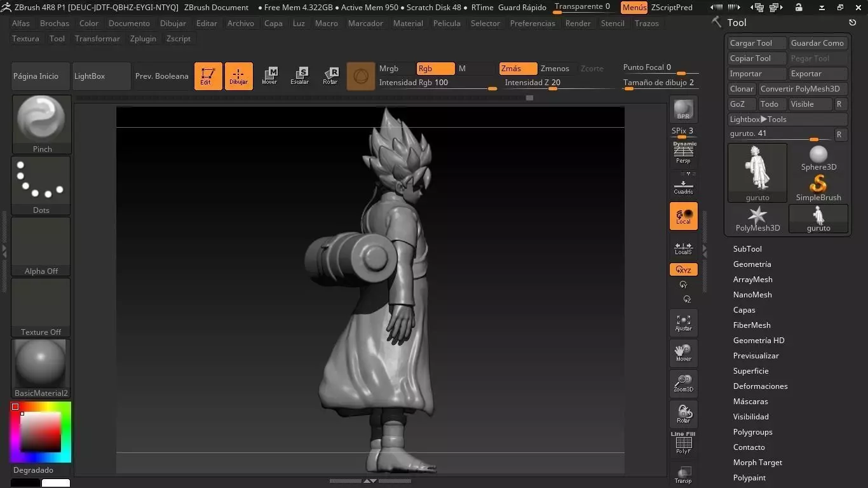Click the restore icon in Tool panel header
Viewport: 868px width, 488px height.
tap(853, 22)
